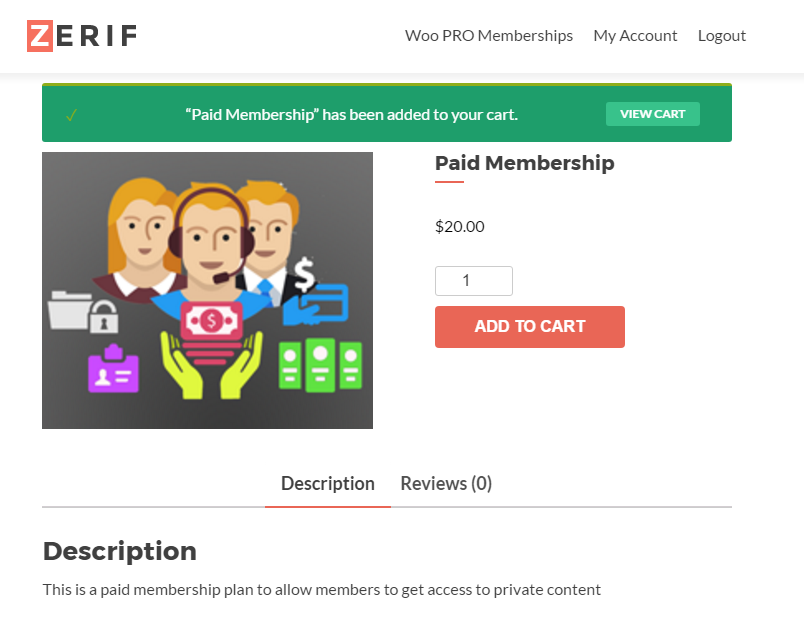The image size is (804, 619).
Task: Click the Add to Cart button
Action: (x=530, y=327)
